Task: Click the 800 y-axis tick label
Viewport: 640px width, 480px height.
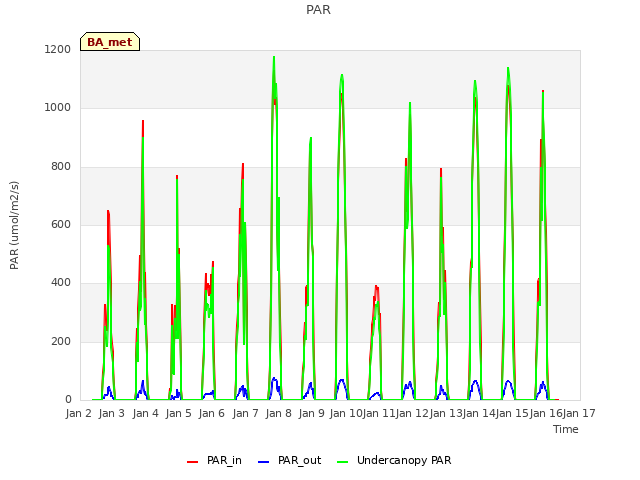Action: point(61,166)
